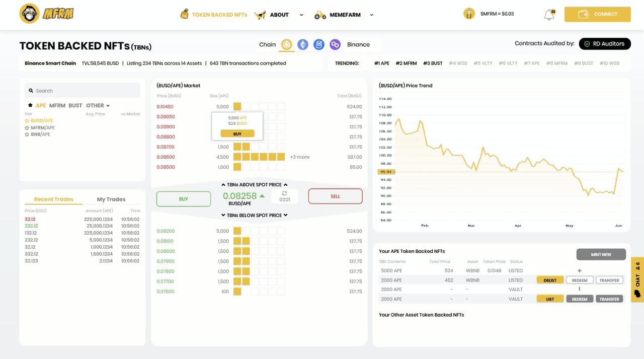
Task: Click the BUY button in the 5,000 APE popup
Action: [237, 134]
